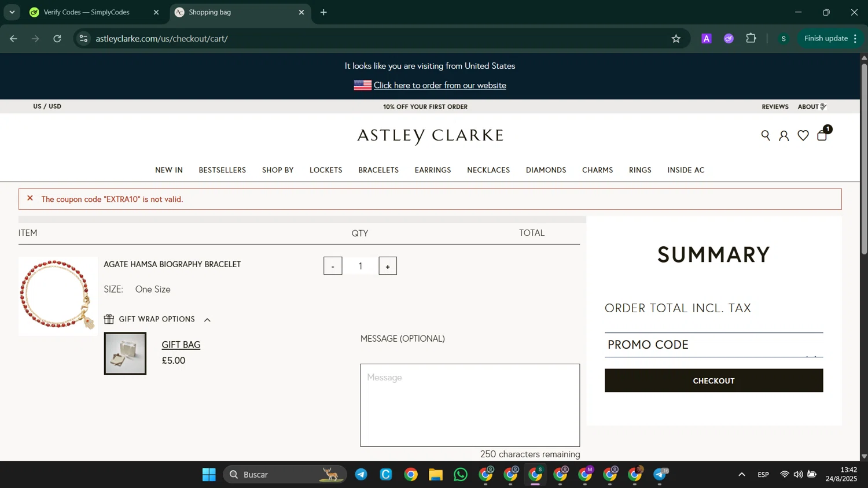The height and width of the screenshot is (488, 868).
Task: Click the bracelet quantity field showing 1
Action: (360, 266)
